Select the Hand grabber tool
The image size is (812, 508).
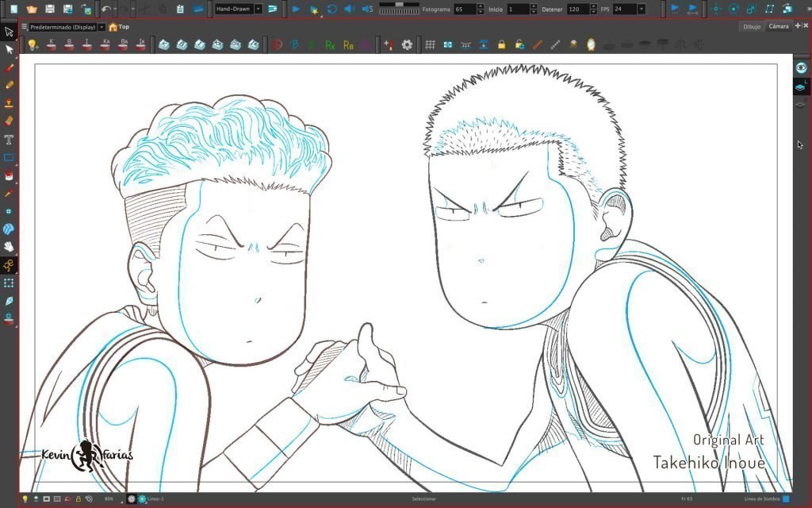click(9, 247)
